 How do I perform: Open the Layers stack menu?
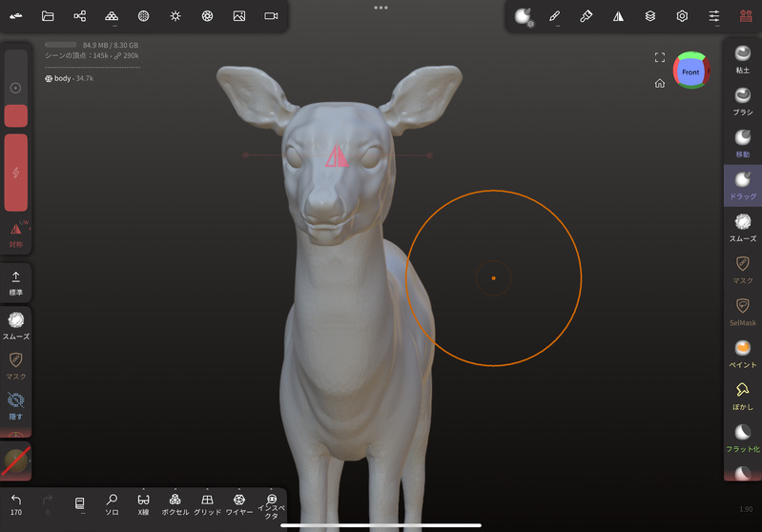[x=650, y=16]
